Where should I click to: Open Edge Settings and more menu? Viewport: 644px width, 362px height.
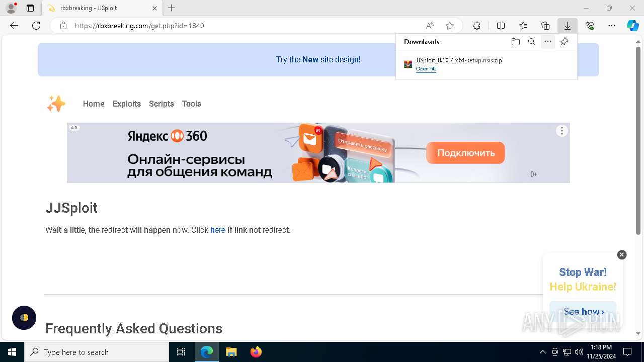click(612, 26)
